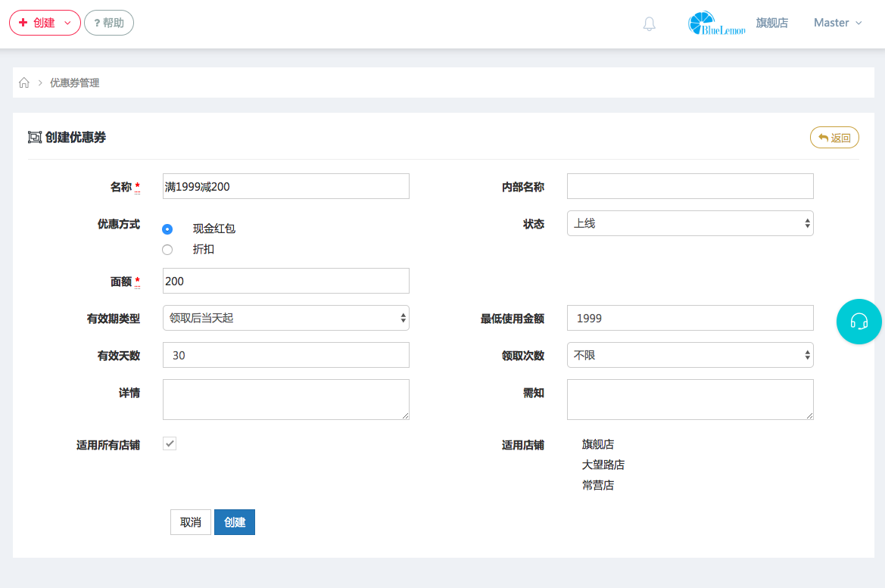The width and height of the screenshot is (885, 588).
Task: Click the notification bell icon
Action: [x=649, y=24]
